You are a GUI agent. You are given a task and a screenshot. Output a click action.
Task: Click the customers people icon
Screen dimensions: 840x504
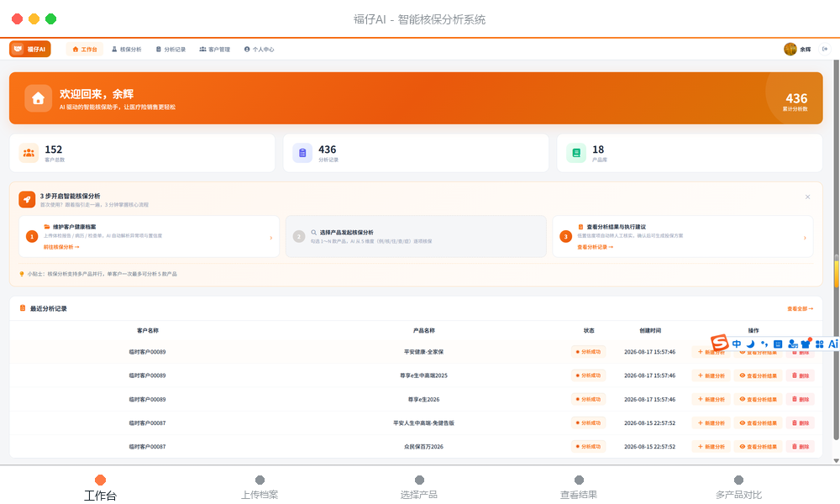(29, 153)
